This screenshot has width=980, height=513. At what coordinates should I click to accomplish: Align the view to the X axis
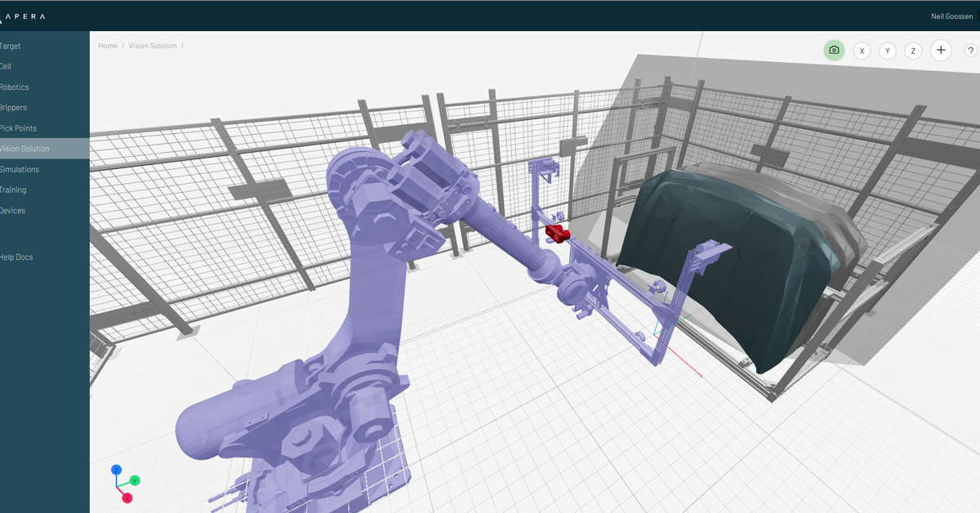(862, 50)
